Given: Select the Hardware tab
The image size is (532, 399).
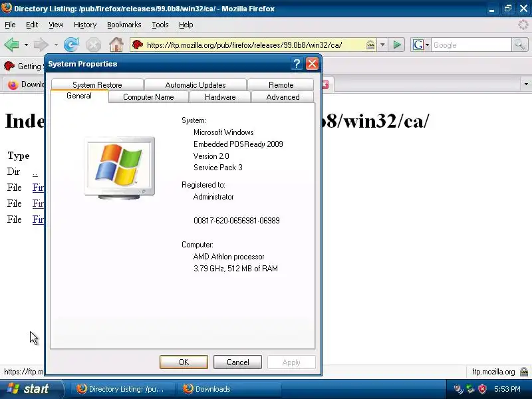Looking at the screenshot, I should (220, 97).
